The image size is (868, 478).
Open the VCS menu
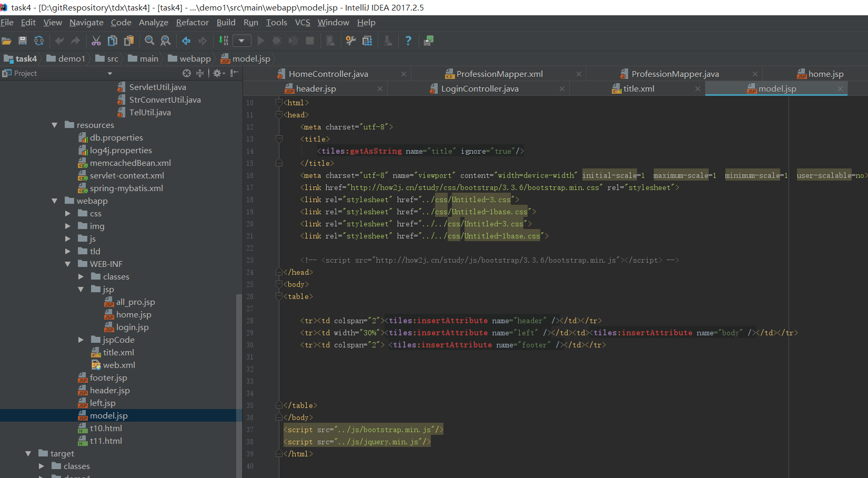tap(302, 22)
